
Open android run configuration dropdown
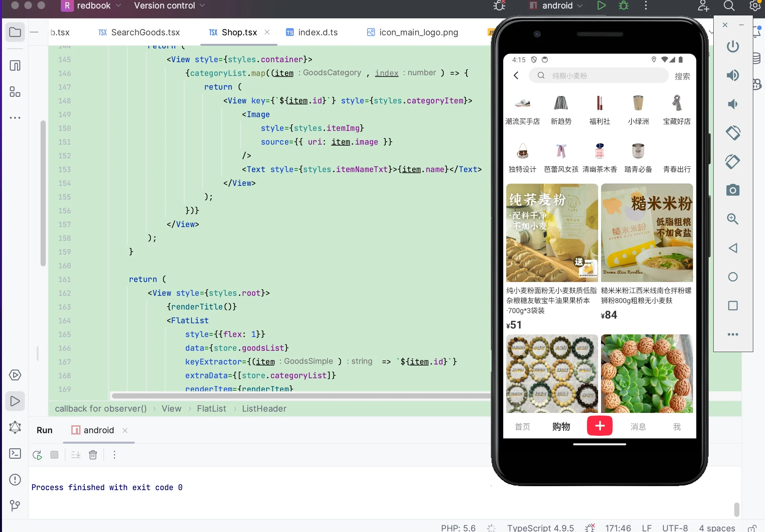click(556, 6)
